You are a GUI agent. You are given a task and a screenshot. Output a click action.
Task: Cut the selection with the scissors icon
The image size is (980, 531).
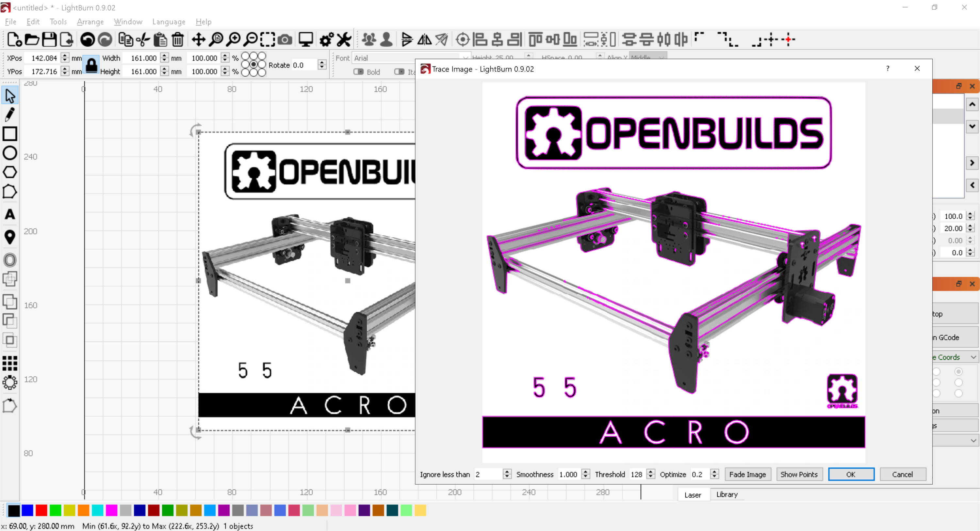143,39
